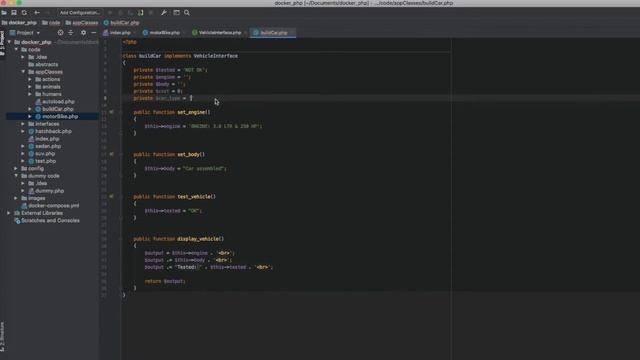
Task: Click the Synchronize refresh toolbar icon
Action: 24,13
